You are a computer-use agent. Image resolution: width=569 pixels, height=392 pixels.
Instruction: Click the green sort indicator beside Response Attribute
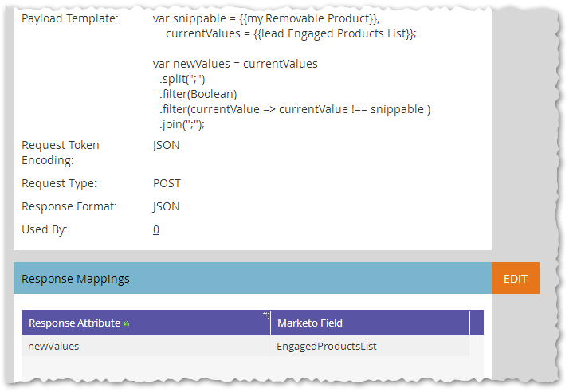[x=126, y=323]
